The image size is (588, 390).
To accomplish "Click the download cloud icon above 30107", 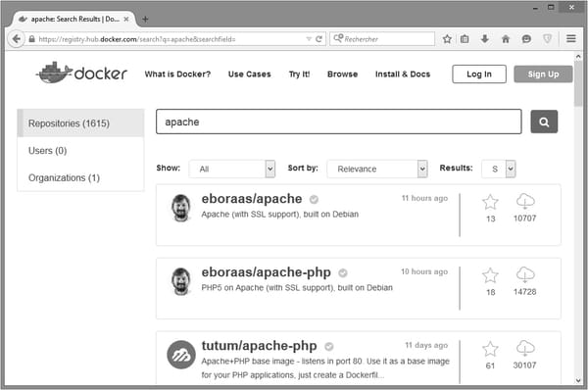I will (x=525, y=349).
